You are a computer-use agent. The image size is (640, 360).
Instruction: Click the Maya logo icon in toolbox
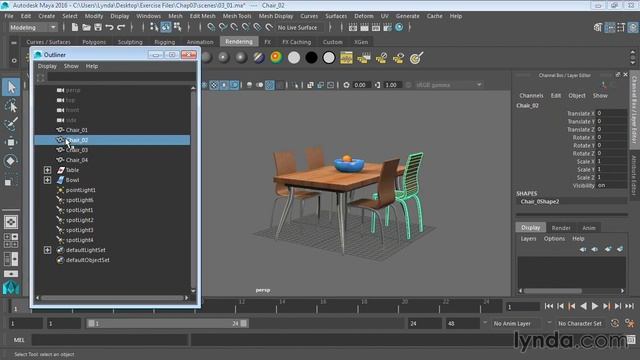point(11,287)
